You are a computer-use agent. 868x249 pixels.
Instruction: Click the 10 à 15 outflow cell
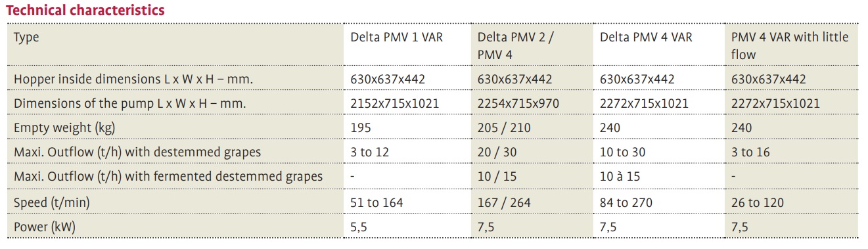point(620,177)
